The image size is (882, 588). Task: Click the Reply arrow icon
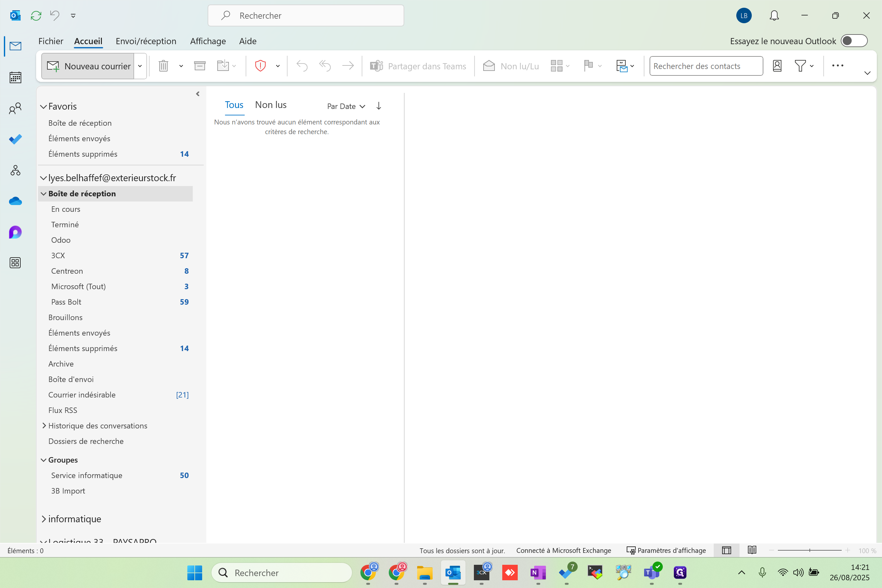click(x=302, y=66)
